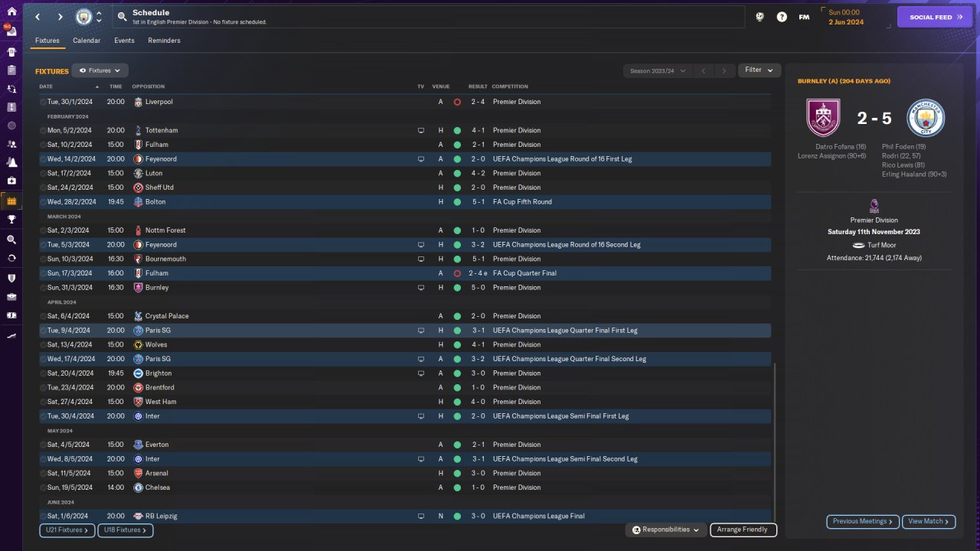Open the world globe icon in the top bar
980x551 pixels.
click(x=759, y=17)
